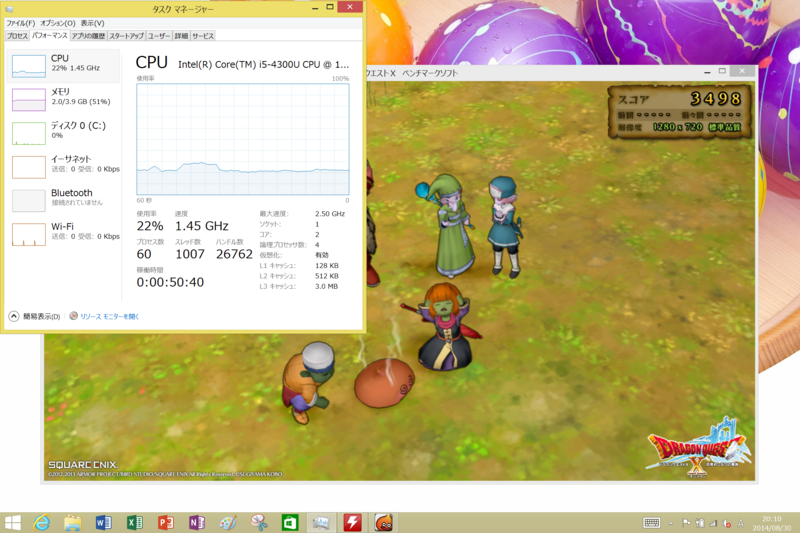Open the clock and date in tray
Screen dimensions: 800x533
(771, 523)
